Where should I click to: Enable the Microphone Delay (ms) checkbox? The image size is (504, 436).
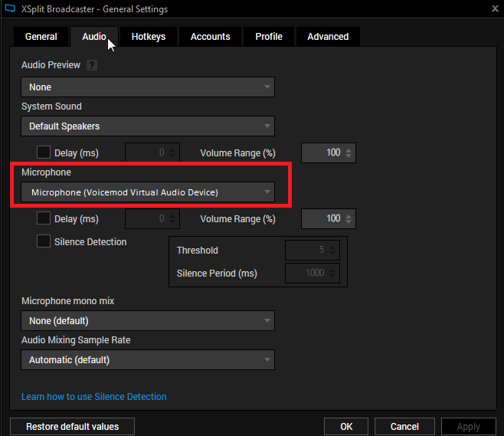click(44, 218)
